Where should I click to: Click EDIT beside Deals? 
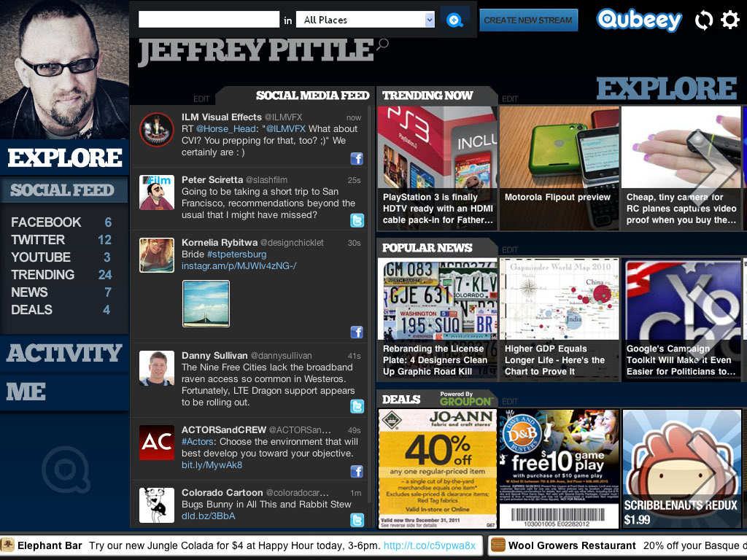click(510, 402)
